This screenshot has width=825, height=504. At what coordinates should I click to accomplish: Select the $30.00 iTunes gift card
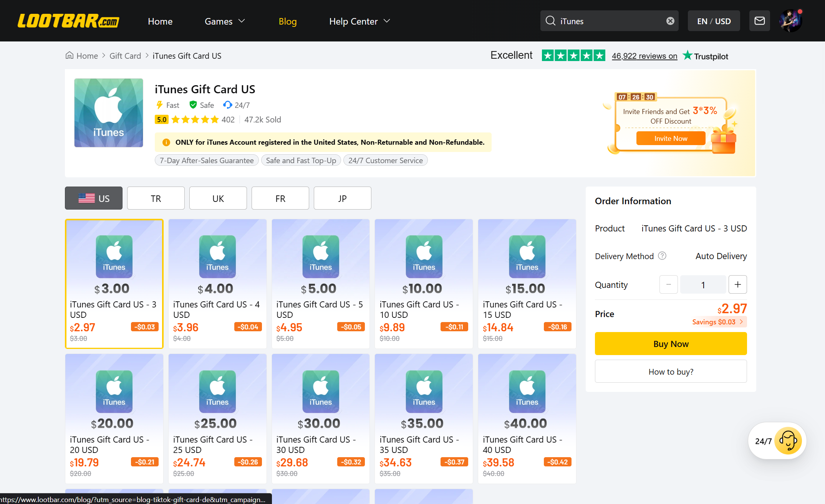321,419
